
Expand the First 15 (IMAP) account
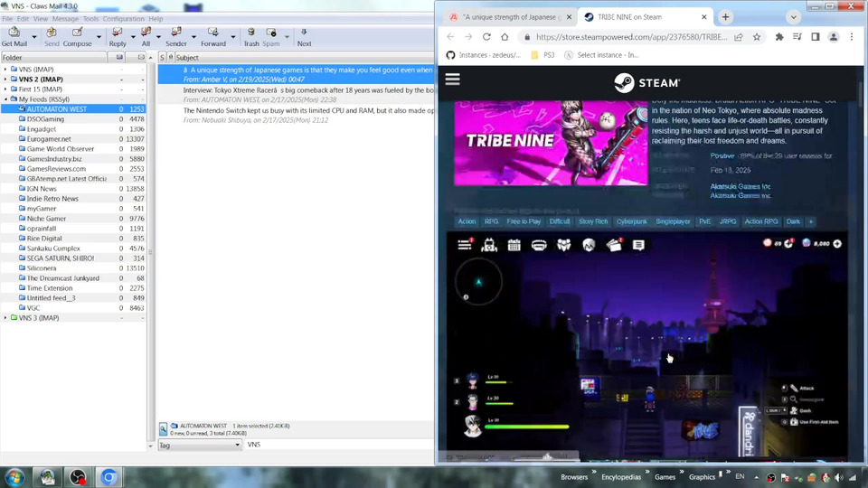[5, 89]
